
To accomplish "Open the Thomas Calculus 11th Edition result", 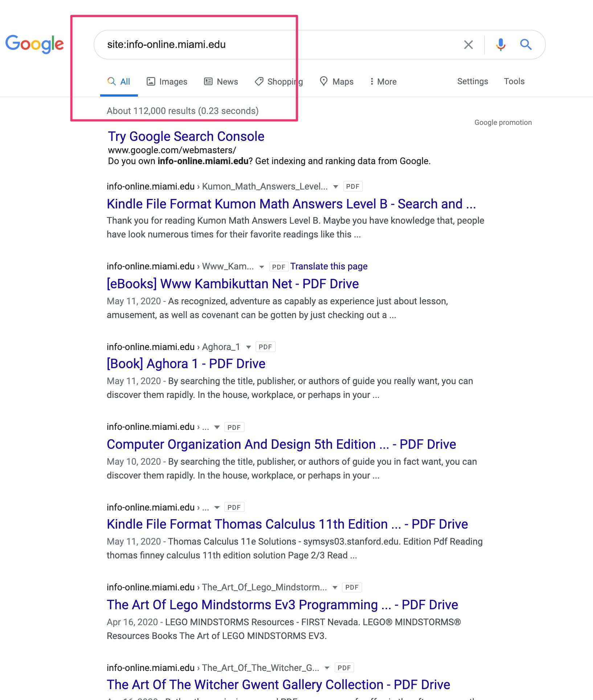I will [x=287, y=524].
